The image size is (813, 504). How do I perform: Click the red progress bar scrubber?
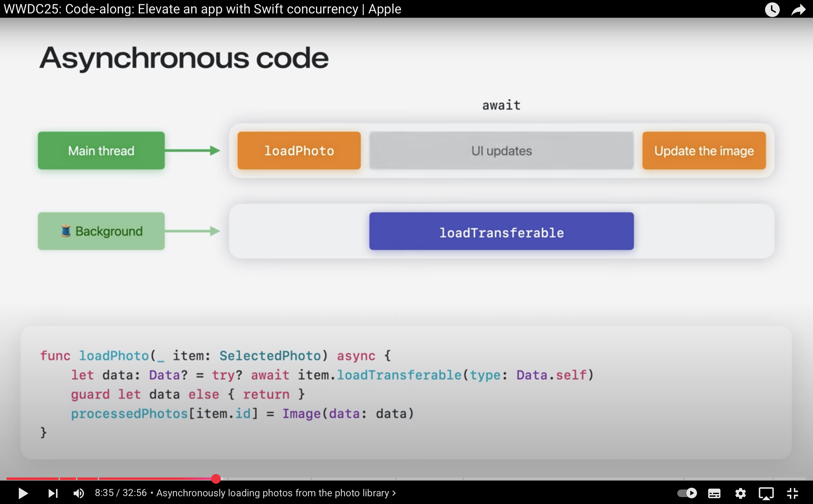tap(216, 479)
